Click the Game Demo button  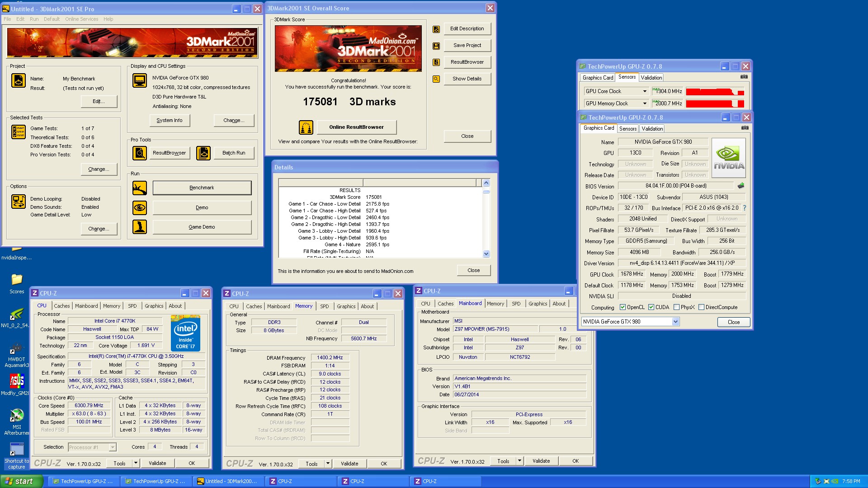click(x=202, y=227)
